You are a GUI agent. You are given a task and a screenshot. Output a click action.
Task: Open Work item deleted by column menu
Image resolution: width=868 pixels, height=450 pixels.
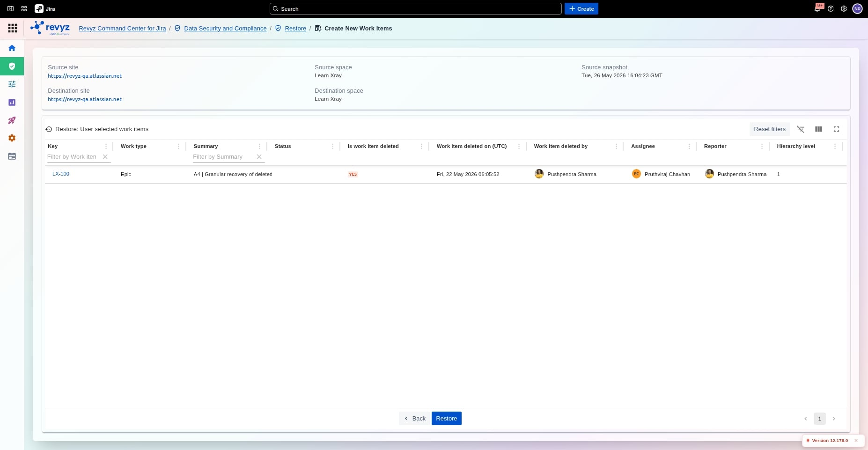pyautogui.click(x=616, y=147)
